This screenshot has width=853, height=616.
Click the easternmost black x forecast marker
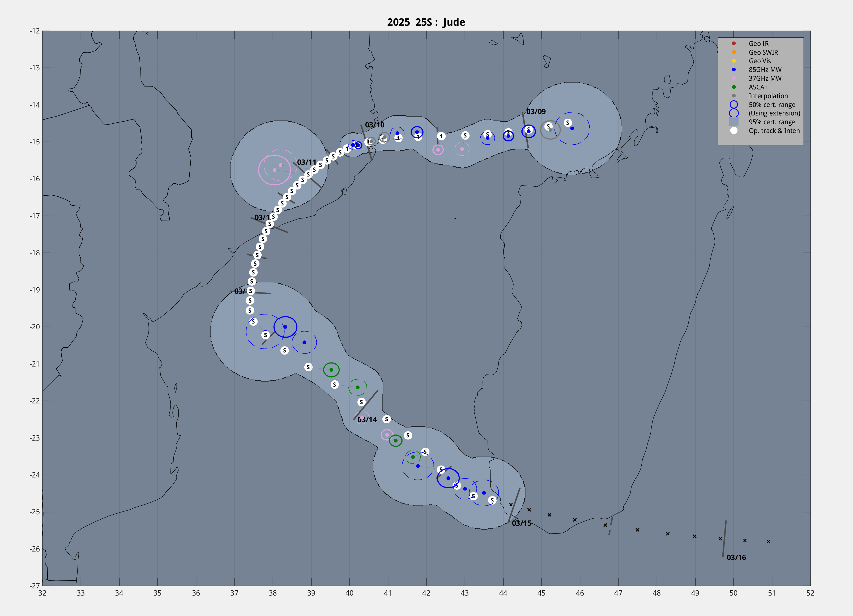(x=768, y=542)
